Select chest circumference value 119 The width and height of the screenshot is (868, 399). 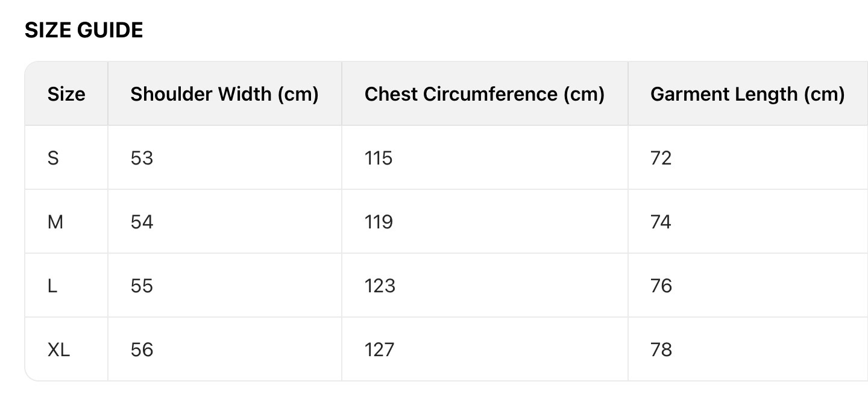(x=379, y=222)
